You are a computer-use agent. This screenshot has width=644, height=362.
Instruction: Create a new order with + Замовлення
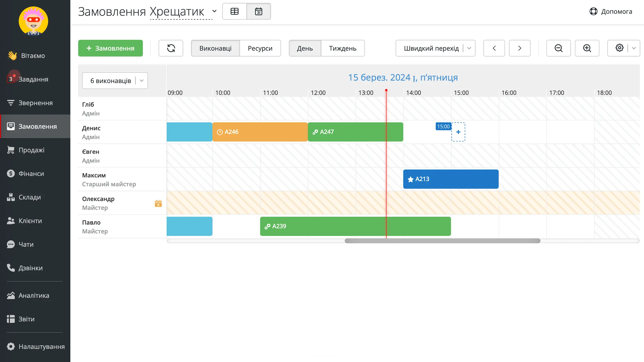click(110, 48)
